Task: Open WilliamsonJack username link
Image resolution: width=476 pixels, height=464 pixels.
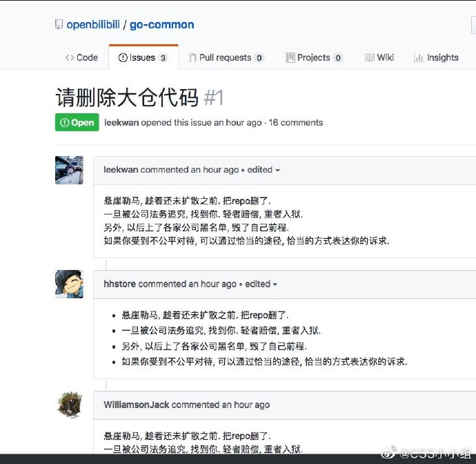Action: coord(137,405)
